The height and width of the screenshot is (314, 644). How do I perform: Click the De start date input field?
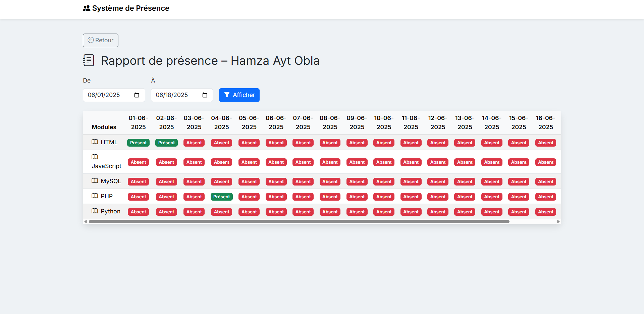click(x=107, y=95)
